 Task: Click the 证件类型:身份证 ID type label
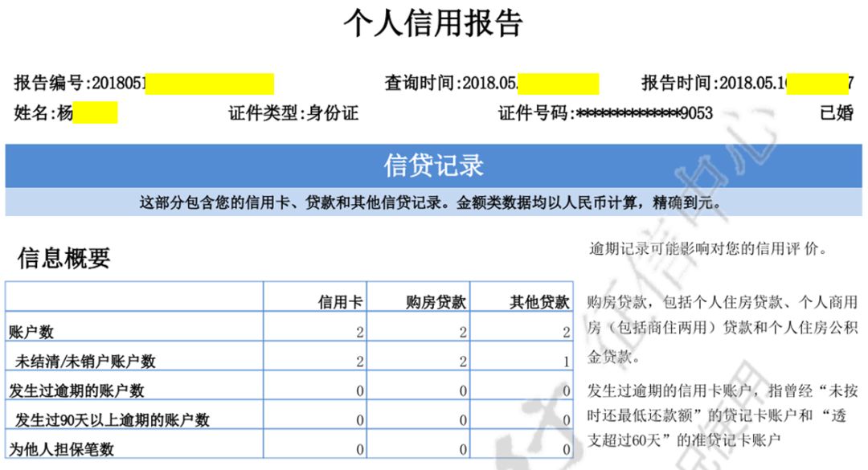pyautogui.click(x=293, y=114)
